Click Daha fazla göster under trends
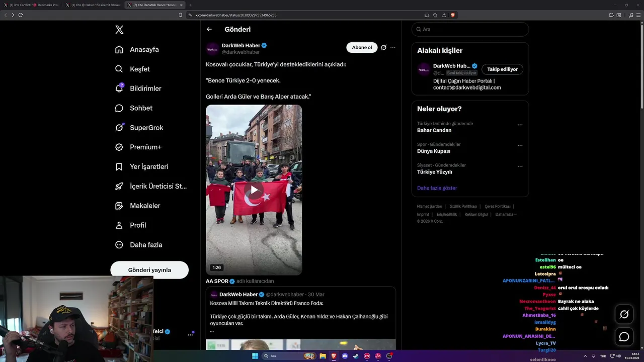644x362 pixels. pyautogui.click(x=437, y=188)
